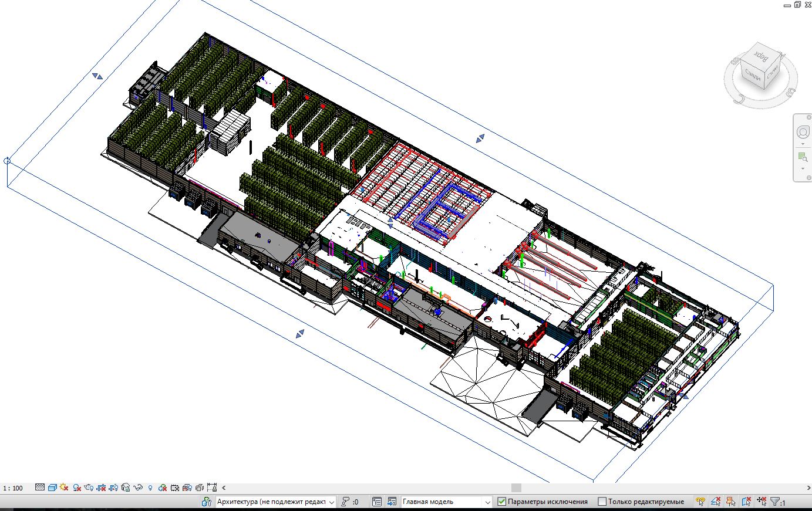
Task: Click Add to Design Option Set icon
Action: pyautogui.click(x=392, y=502)
